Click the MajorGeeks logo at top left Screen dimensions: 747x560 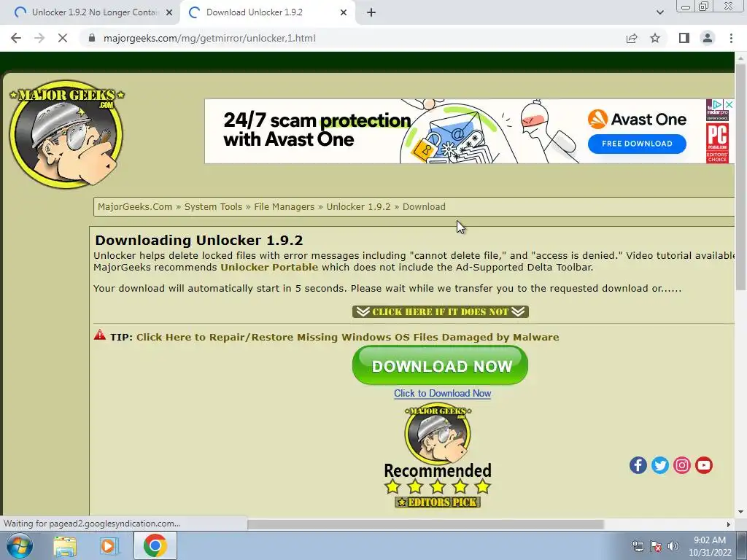click(x=66, y=133)
